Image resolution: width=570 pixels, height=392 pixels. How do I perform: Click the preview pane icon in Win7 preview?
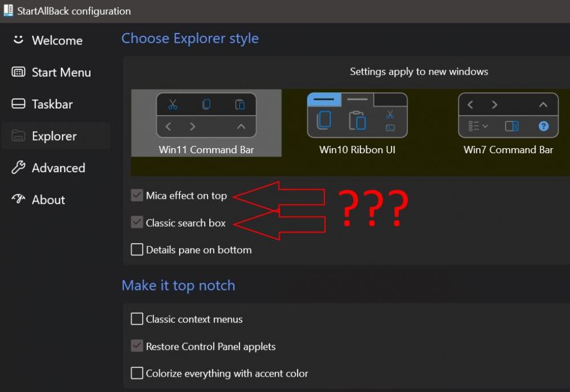pyautogui.click(x=512, y=126)
